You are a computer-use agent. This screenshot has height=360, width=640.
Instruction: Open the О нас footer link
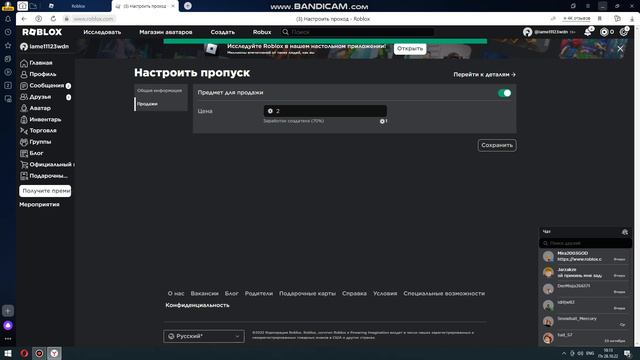[x=176, y=293]
